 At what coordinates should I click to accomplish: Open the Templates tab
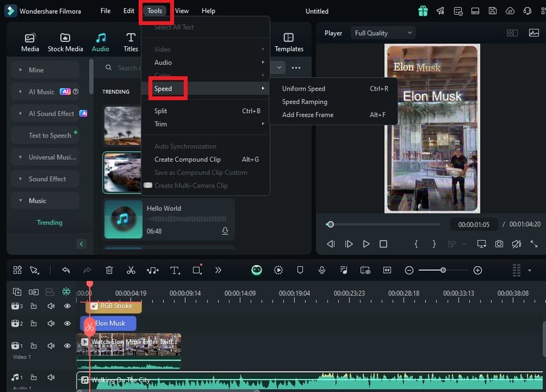[288, 42]
